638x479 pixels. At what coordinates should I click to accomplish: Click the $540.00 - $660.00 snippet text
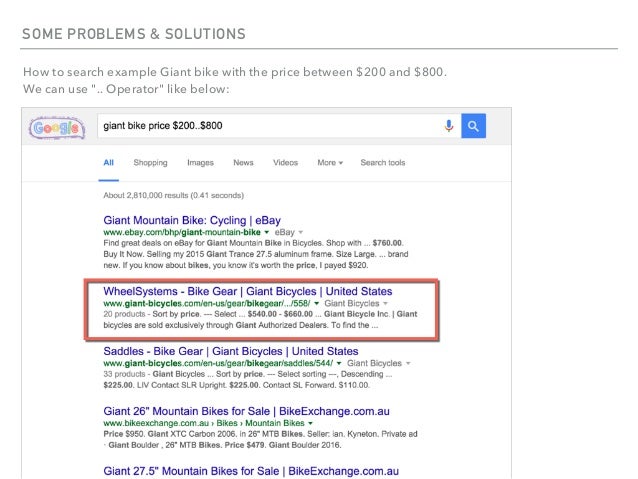280,314
